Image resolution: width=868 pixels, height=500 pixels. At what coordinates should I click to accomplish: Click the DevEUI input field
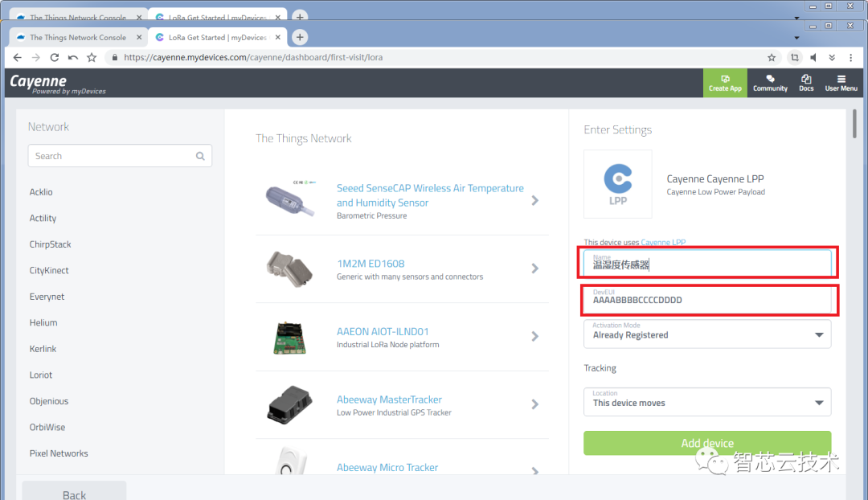tap(707, 300)
